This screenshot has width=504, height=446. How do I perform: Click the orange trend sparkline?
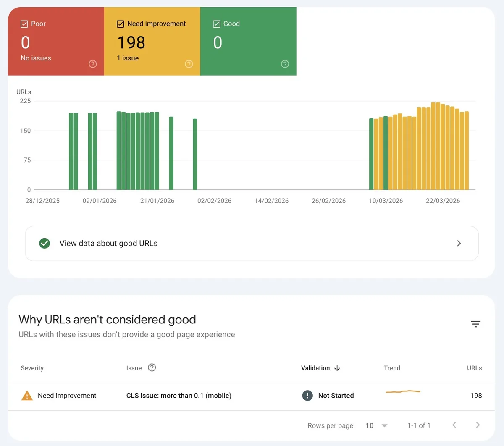tap(403, 391)
